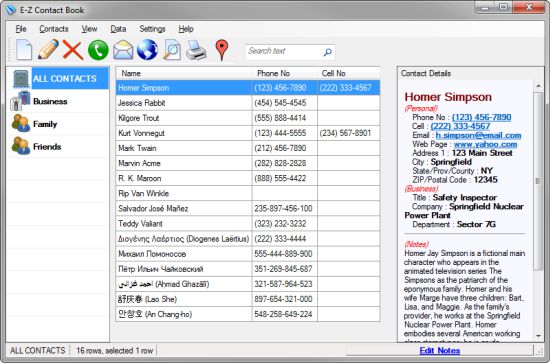Viewport: 550px width, 363px height.
Task: Open the Contacts menu
Action: 54,29
